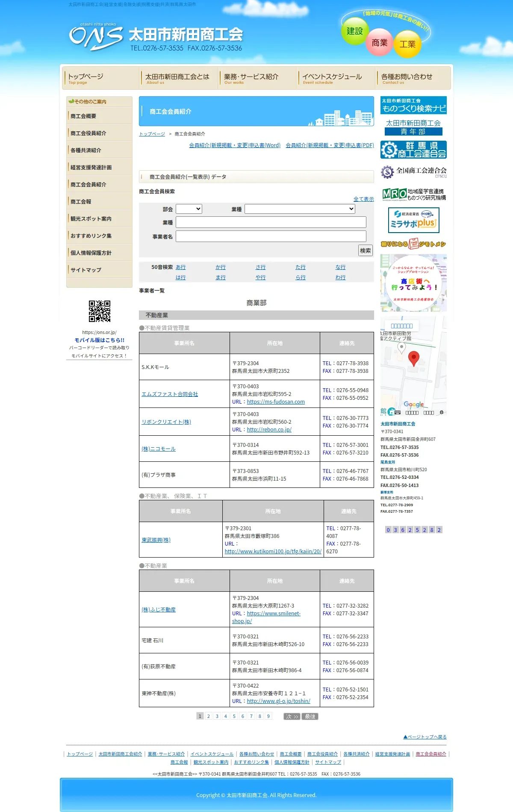513x812 pixels.
Task: Select 個人情報保護方針 in sidebar
Action: pos(99,253)
